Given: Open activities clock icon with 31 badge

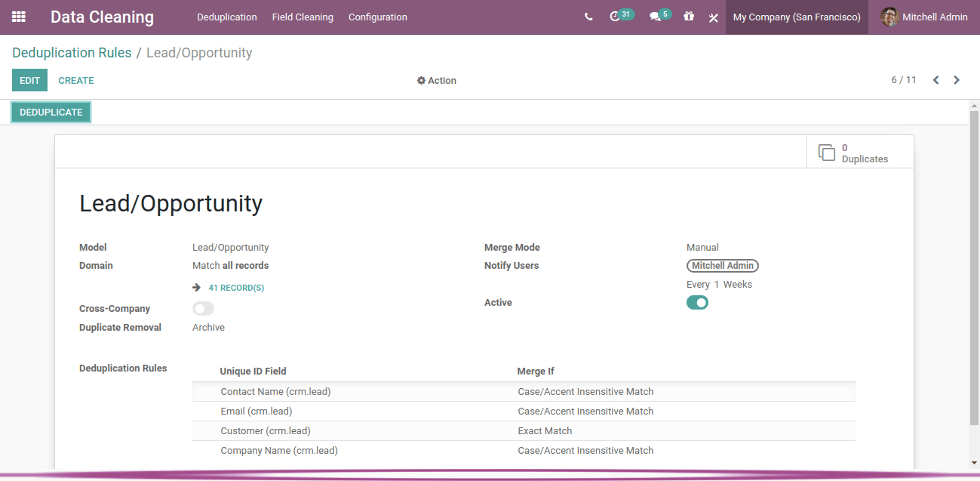Looking at the screenshot, I should click(x=622, y=16).
